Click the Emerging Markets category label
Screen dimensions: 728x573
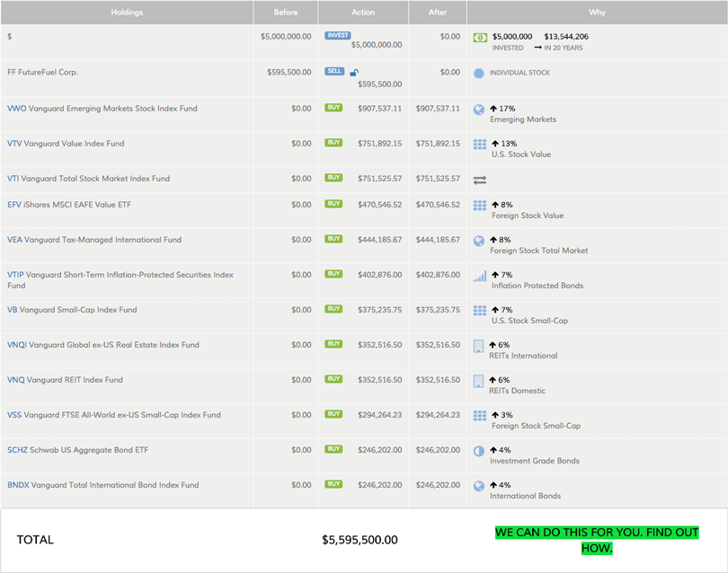click(523, 119)
